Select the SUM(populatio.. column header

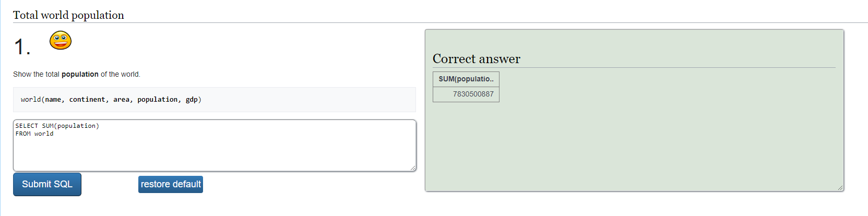(x=466, y=79)
